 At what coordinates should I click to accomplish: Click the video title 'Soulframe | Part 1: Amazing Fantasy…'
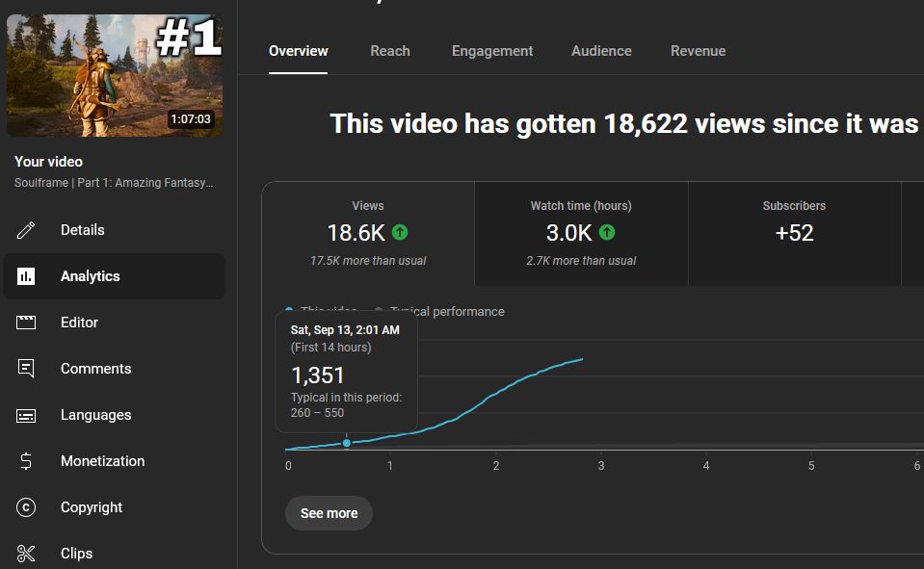[114, 183]
